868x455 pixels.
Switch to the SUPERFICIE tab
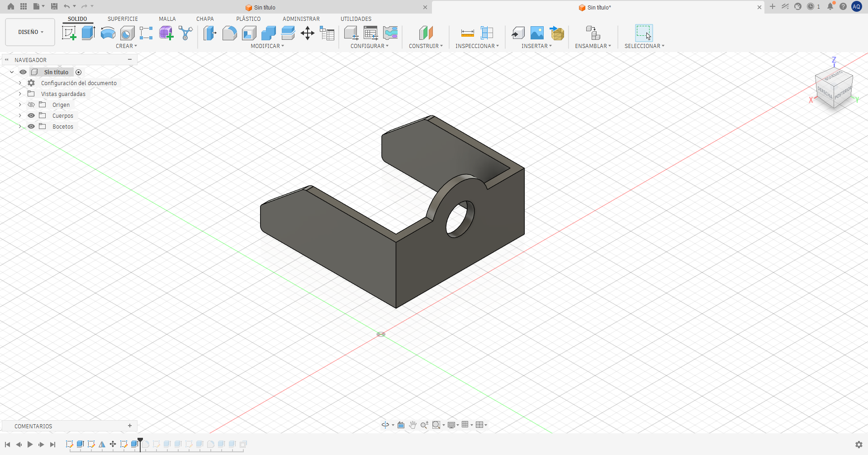(123, 19)
